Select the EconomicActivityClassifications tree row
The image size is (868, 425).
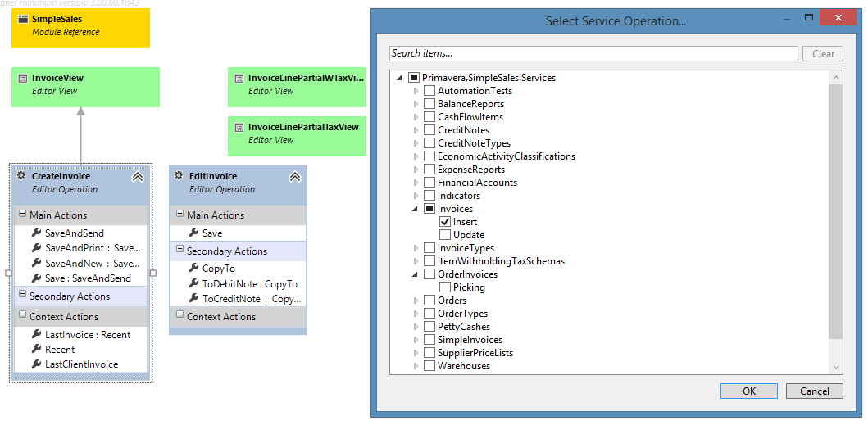[x=506, y=156]
